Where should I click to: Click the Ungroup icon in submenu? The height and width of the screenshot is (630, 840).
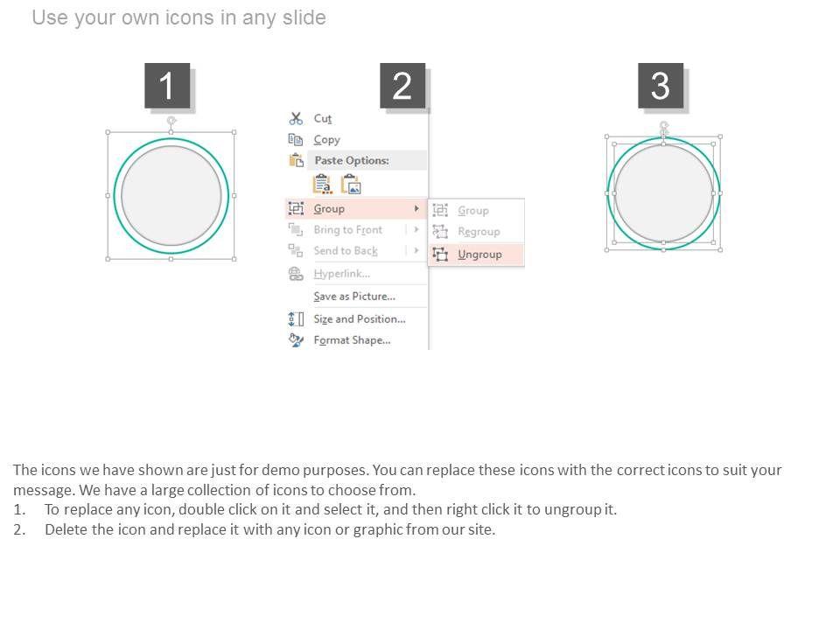[440, 255]
